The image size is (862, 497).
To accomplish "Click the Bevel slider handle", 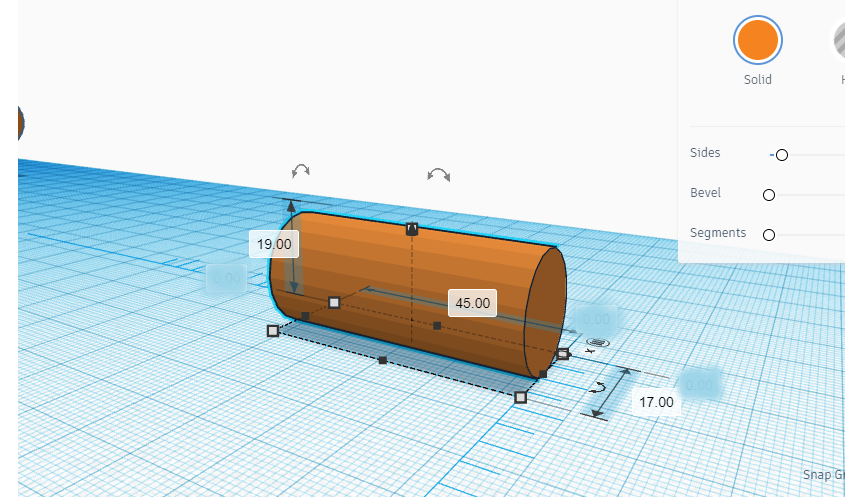I will pyautogui.click(x=769, y=195).
